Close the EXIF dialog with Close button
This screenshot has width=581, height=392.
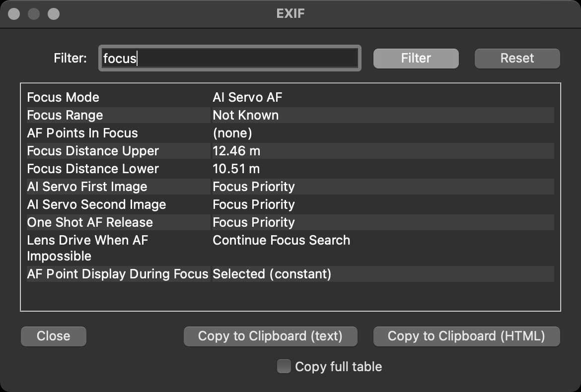[x=53, y=336]
